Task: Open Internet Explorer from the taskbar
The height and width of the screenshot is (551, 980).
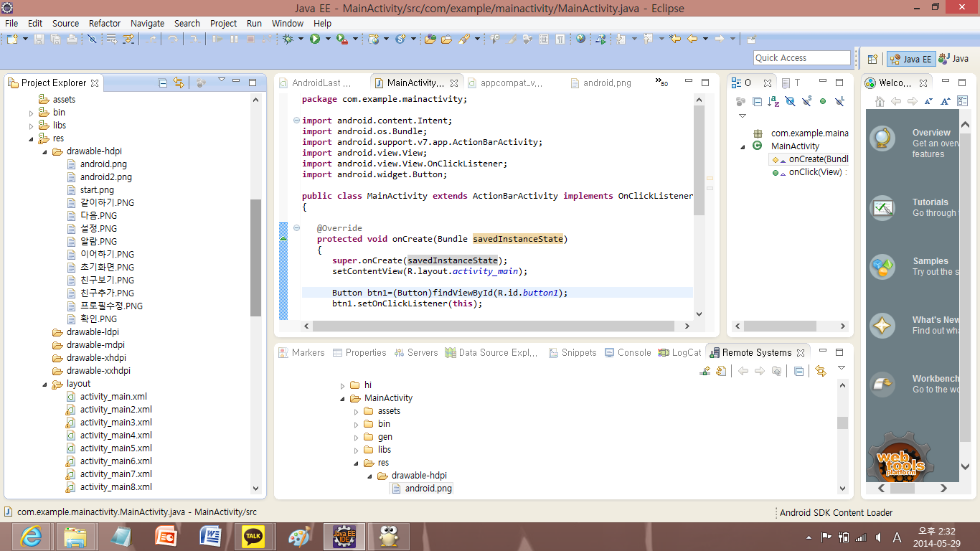Action: 31,537
